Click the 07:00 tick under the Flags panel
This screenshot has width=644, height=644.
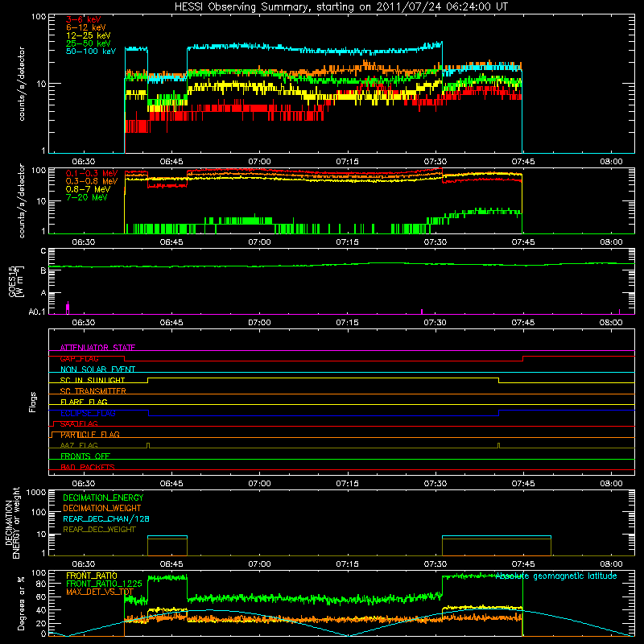259,484
